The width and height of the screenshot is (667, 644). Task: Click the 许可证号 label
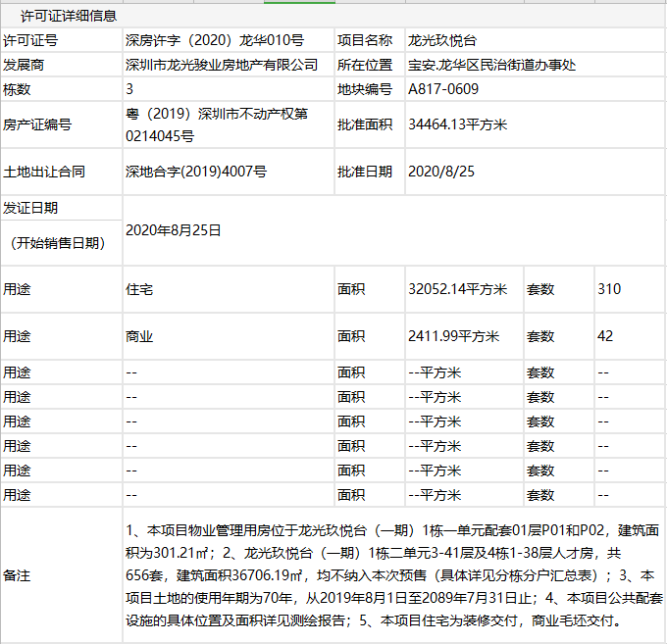30,41
